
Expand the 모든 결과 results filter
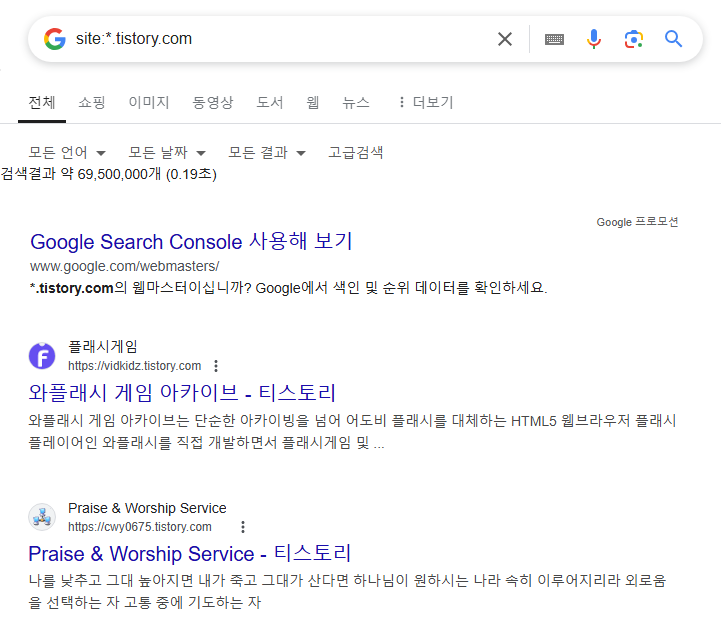click(x=267, y=152)
